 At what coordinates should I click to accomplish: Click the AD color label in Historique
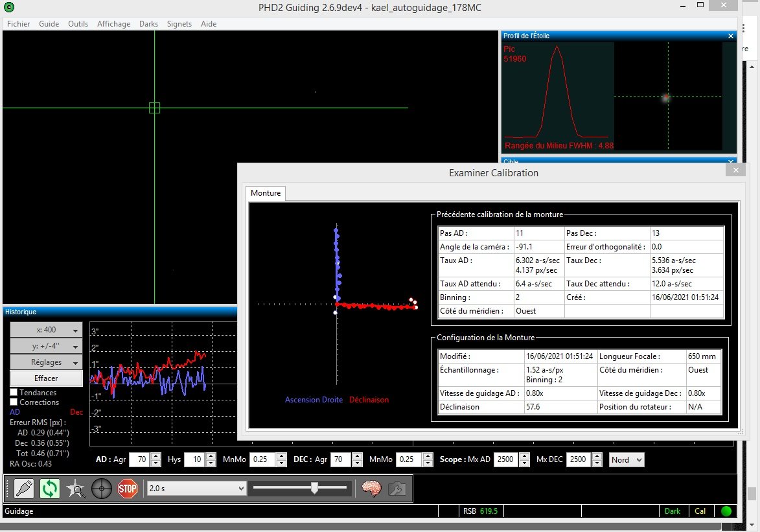tap(15, 411)
